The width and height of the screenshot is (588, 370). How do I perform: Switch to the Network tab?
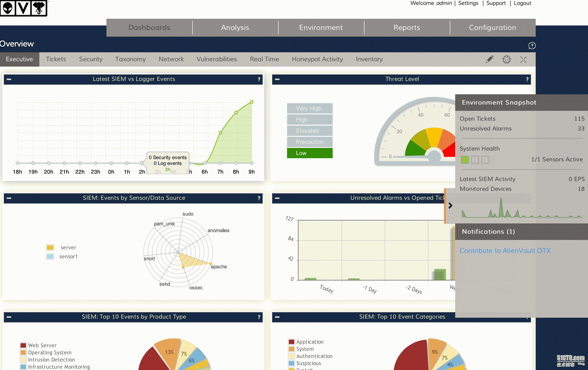point(171,59)
